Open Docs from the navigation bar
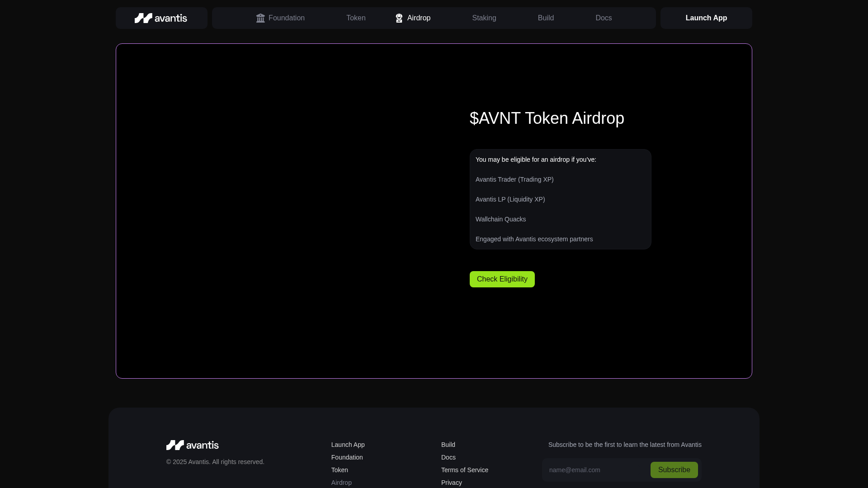The height and width of the screenshot is (488, 868). tap(604, 18)
